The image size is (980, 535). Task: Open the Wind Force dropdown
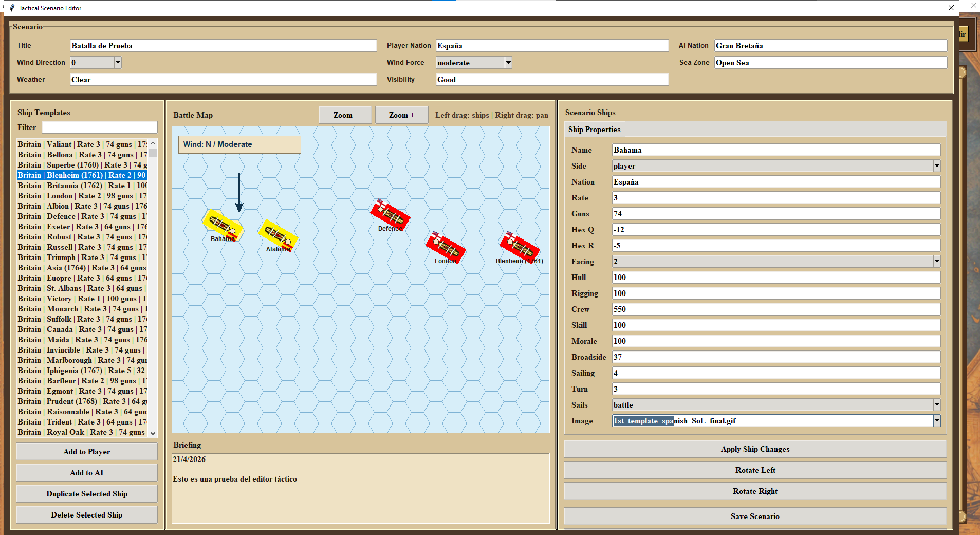click(508, 62)
